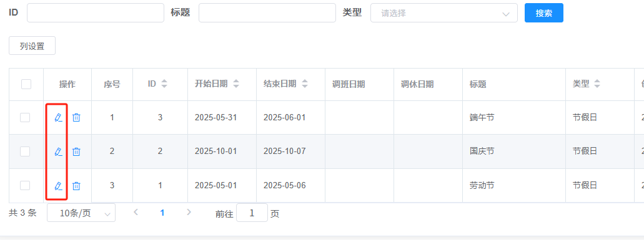Viewport: 644px width, 240px height.
Task: Open 列设置 column settings
Action: coord(32,46)
